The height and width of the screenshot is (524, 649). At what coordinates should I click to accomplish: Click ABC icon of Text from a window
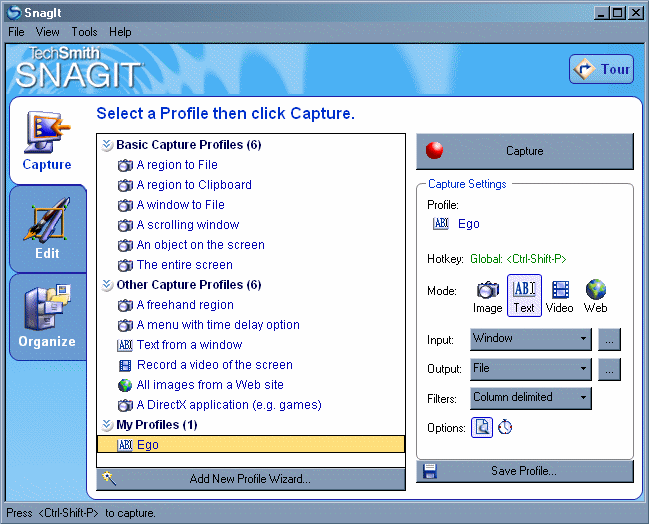point(125,345)
